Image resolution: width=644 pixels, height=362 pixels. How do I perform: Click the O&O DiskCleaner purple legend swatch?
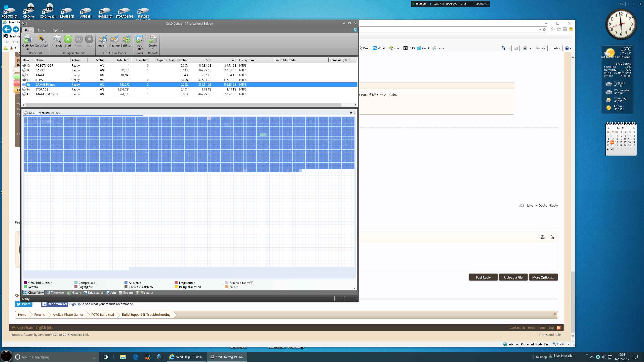tap(25, 283)
